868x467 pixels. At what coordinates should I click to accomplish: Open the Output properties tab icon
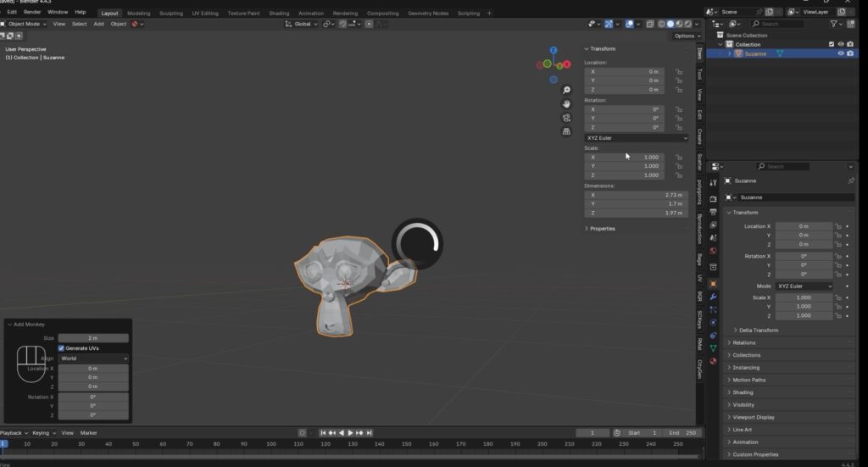tap(713, 212)
